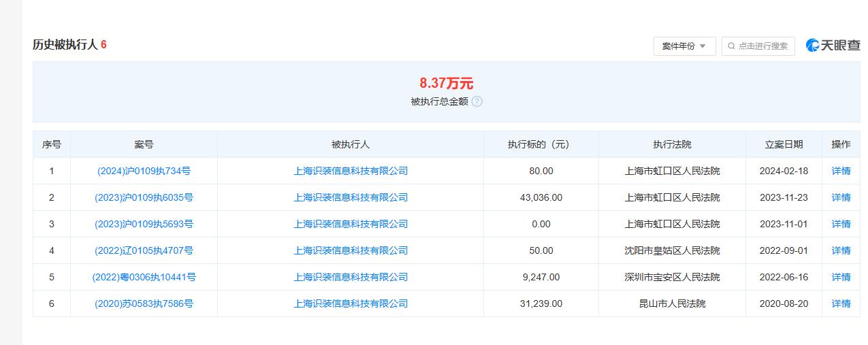Click 上海识装信息科技有限公司 in row 1

pos(351,171)
